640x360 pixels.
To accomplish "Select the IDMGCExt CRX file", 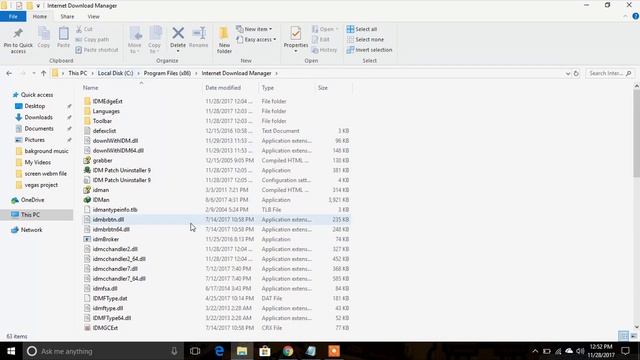I will (x=105, y=328).
